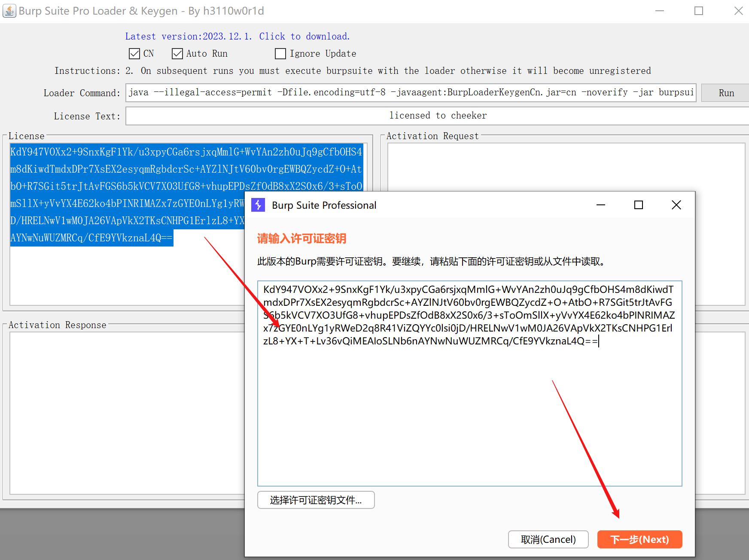The image size is (749, 560).
Task: Close the Loader & Keygen window
Action: click(x=738, y=11)
